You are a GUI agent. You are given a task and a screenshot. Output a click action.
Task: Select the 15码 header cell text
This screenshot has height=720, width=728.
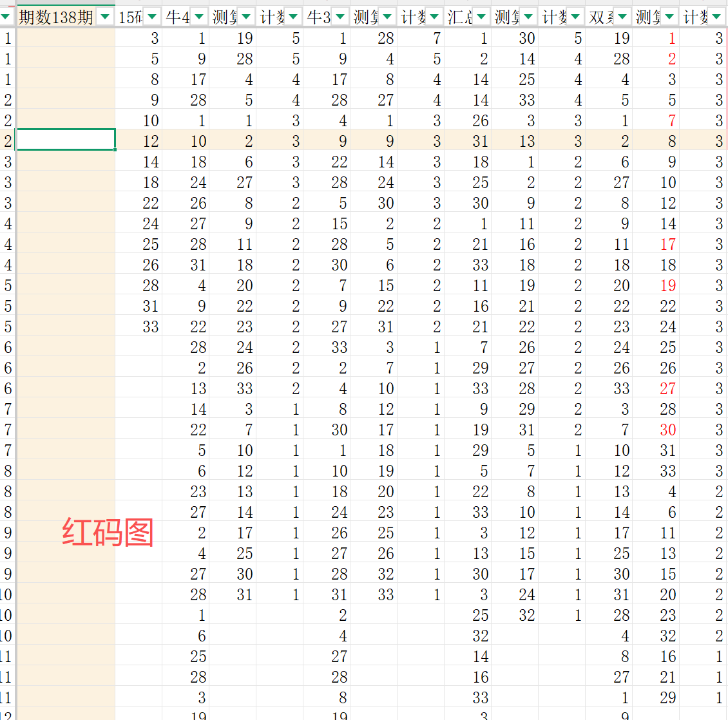click(131, 17)
